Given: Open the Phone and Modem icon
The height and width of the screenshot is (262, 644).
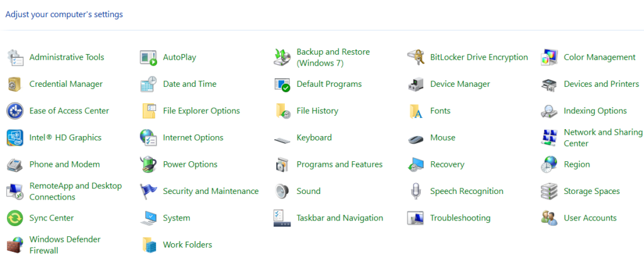Looking at the screenshot, I should [15, 164].
